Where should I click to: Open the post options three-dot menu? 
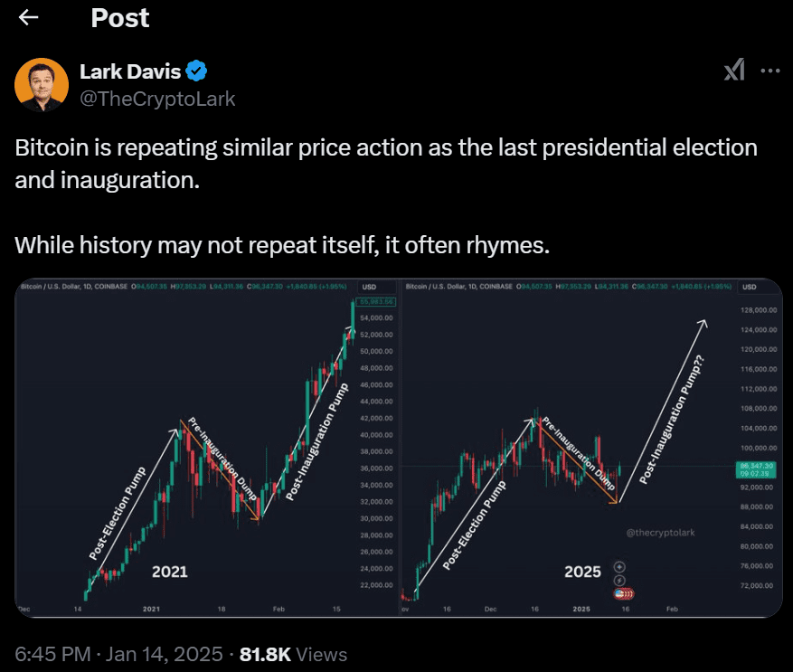click(770, 71)
